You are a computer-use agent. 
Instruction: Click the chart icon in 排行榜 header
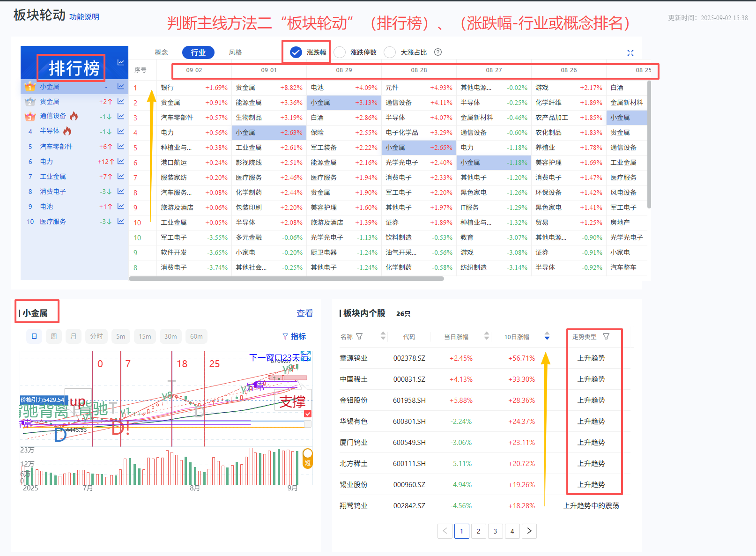pos(121,62)
